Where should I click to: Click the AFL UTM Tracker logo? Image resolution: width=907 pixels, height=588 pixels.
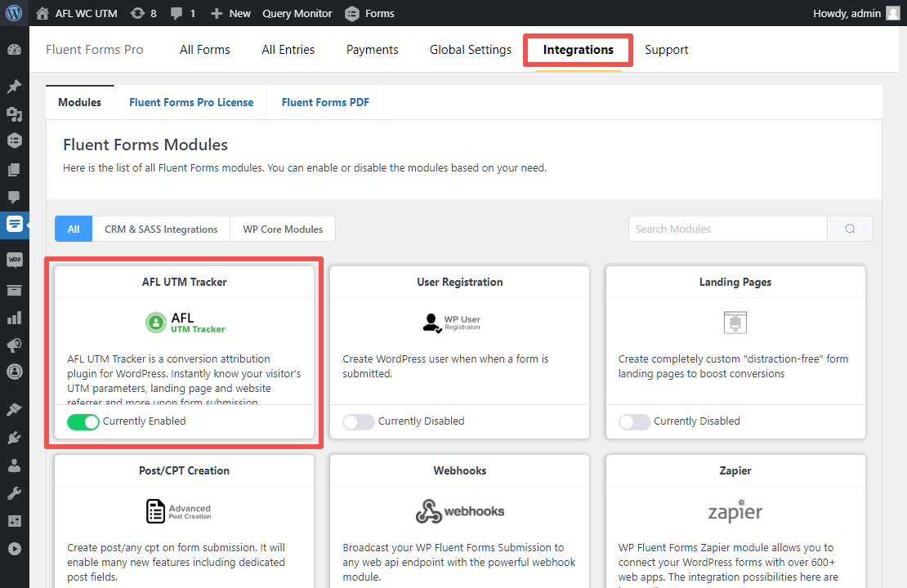185,323
